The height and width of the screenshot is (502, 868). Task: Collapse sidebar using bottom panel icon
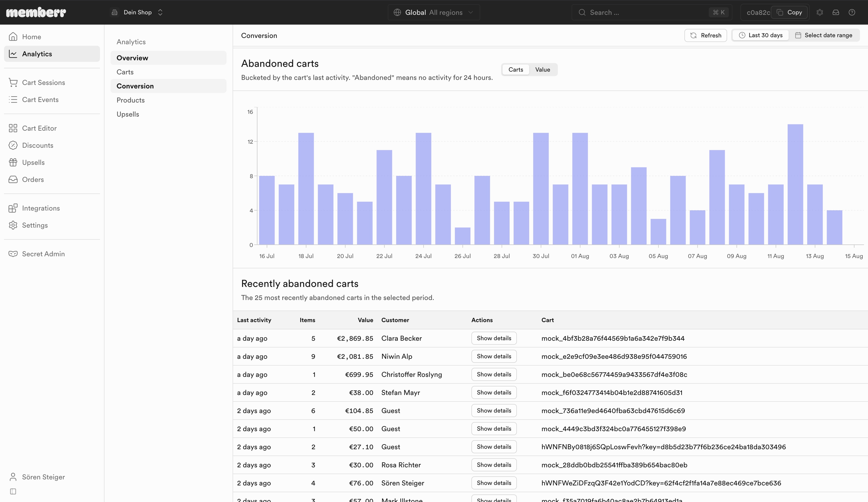tap(13, 491)
